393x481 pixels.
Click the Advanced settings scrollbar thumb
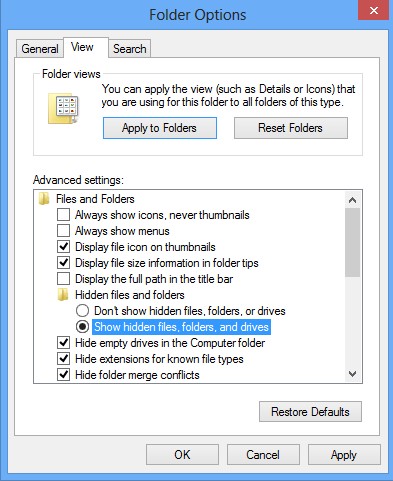point(352,243)
